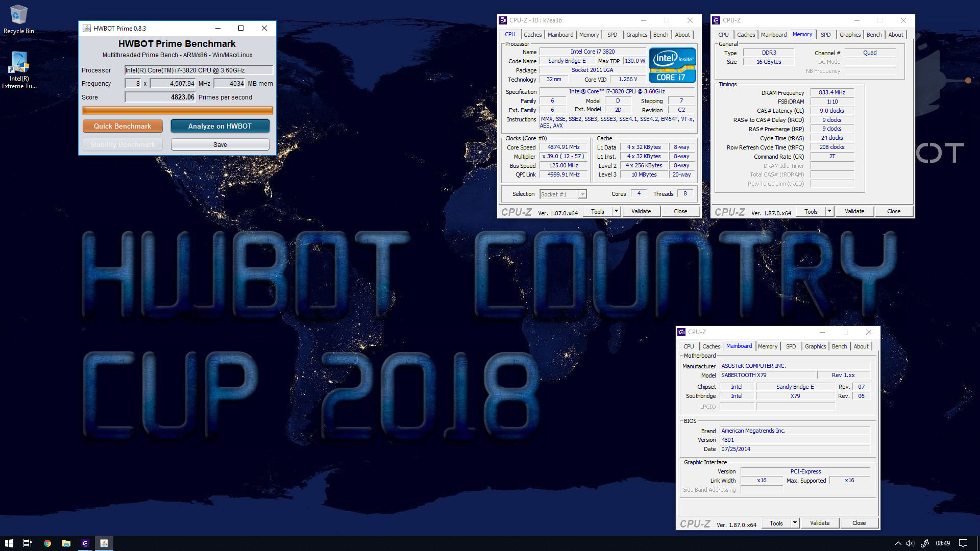This screenshot has height=551, width=980.
Task: Launch Google Chrome from taskbar
Action: tap(47, 543)
